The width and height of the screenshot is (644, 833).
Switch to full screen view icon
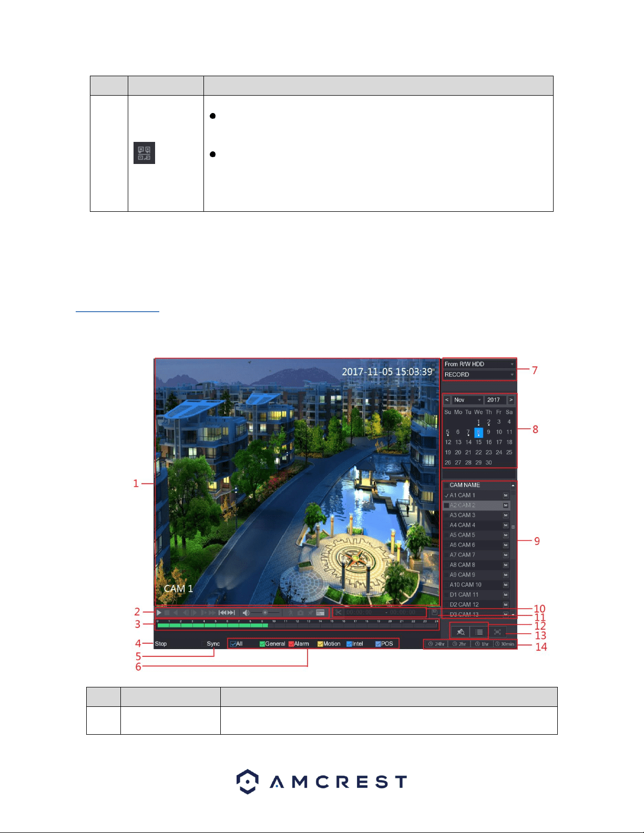tap(497, 632)
